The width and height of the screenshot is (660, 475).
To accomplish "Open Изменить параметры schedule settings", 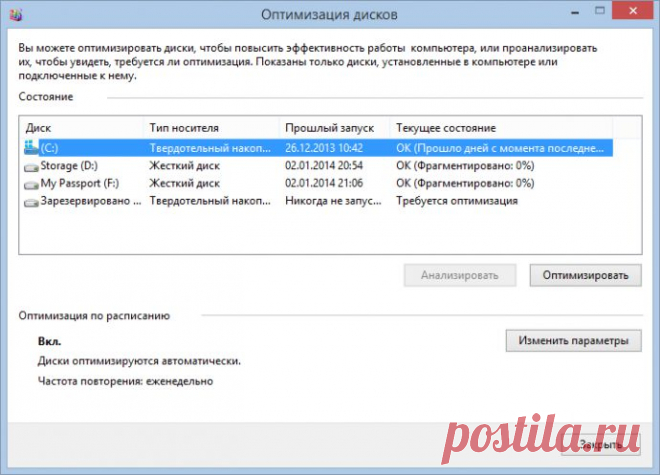I will pos(574,340).
